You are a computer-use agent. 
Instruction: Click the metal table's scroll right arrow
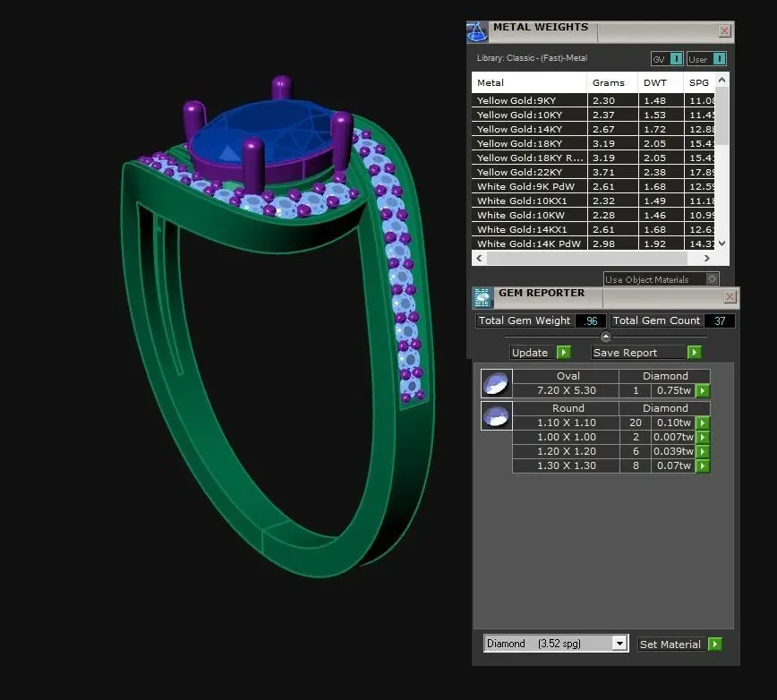[706, 258]
